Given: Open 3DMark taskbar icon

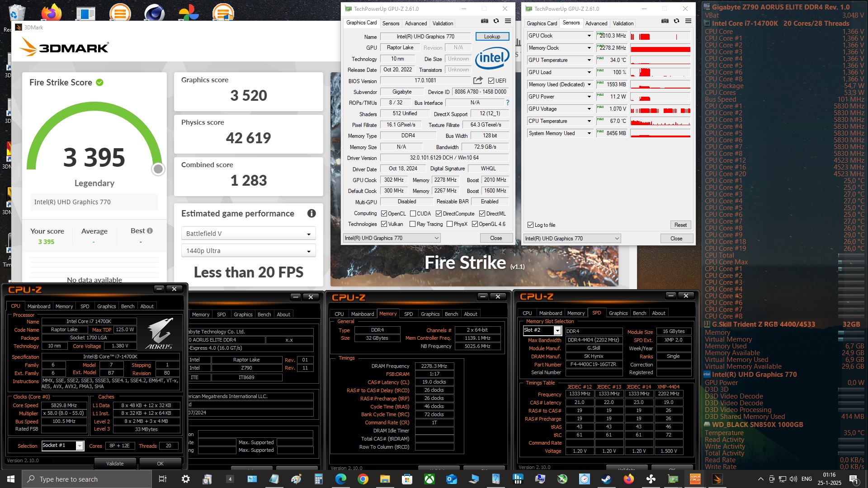Looking at the screenshot, I should pos(717,479).
